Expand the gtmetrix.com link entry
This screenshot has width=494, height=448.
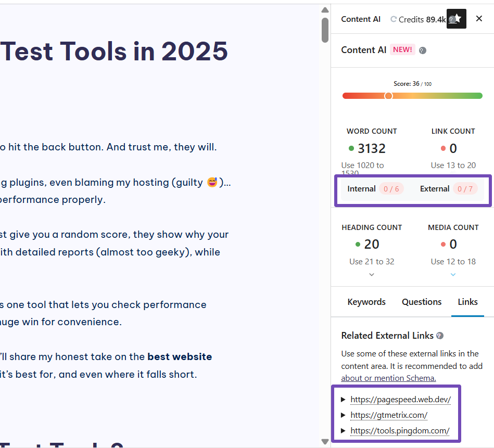tap(343, 415)
